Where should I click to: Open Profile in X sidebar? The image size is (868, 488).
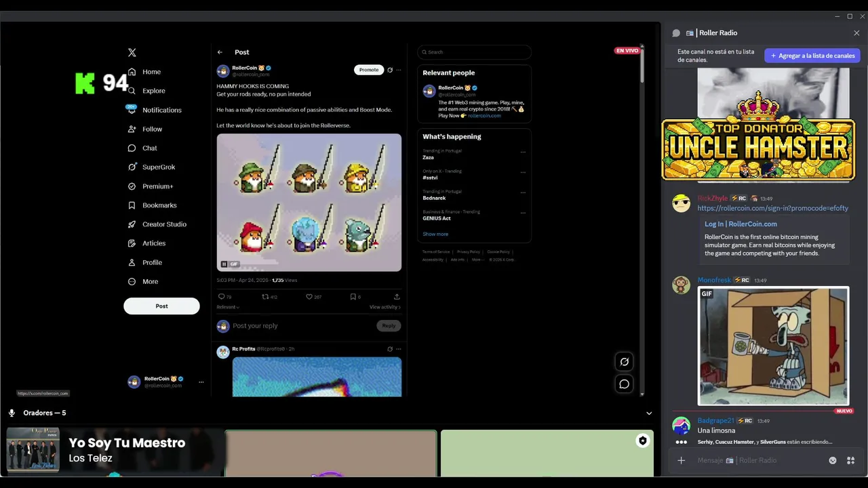coord(145,262)
